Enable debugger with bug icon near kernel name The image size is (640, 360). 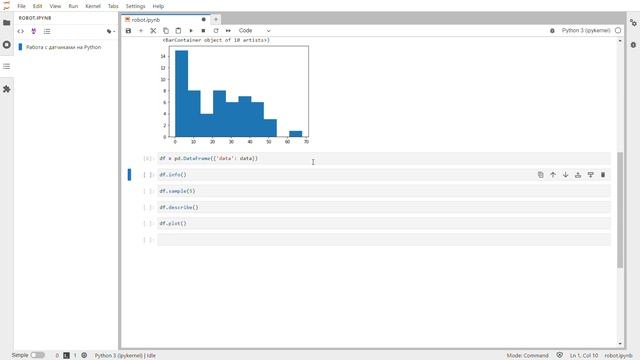[x=552, y=31]
